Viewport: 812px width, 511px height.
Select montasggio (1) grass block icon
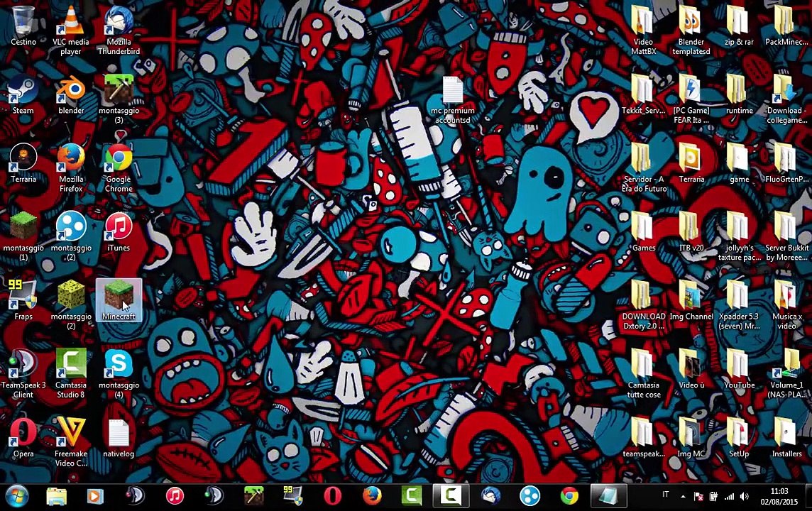[x=23, y=236]
